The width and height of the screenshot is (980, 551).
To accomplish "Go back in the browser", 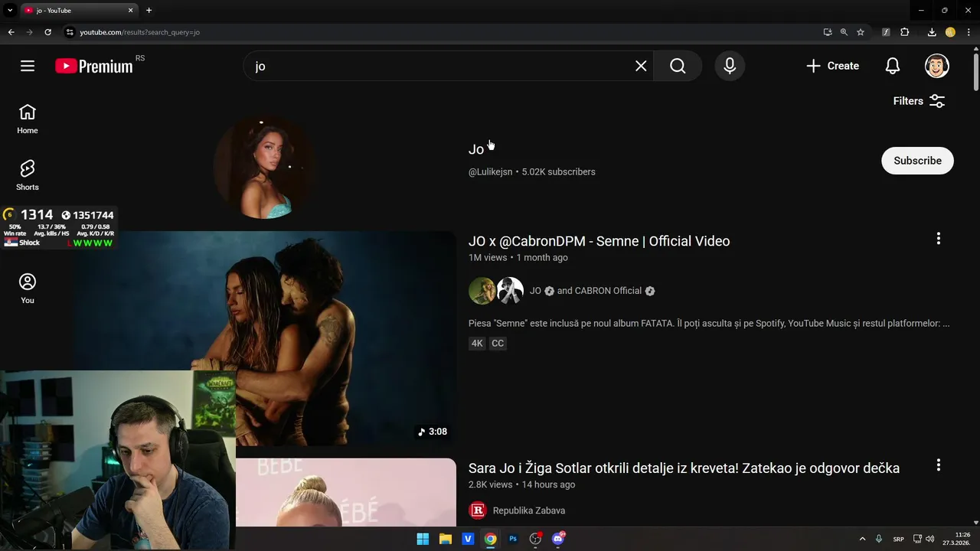I will [x=11, y=32].
